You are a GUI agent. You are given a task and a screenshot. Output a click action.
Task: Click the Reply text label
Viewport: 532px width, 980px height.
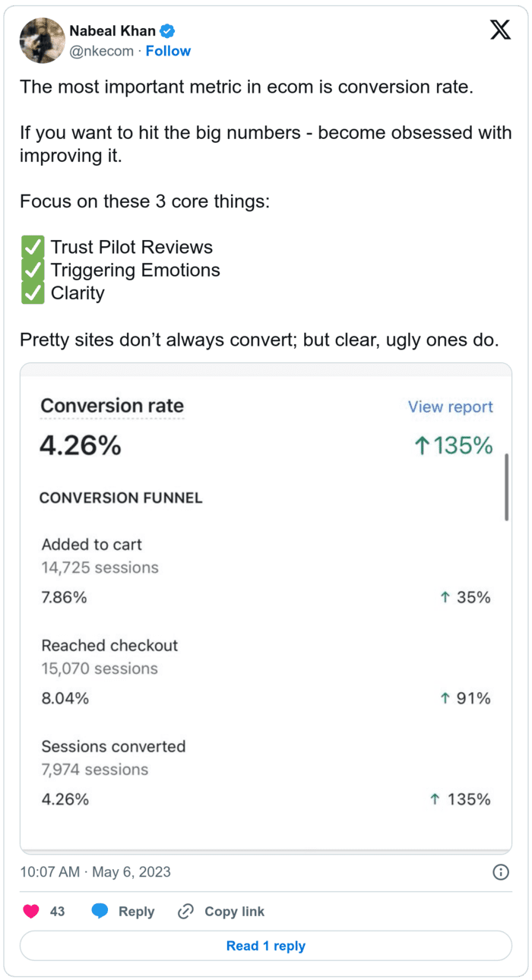pyautogui.click(x=136, y=912)
